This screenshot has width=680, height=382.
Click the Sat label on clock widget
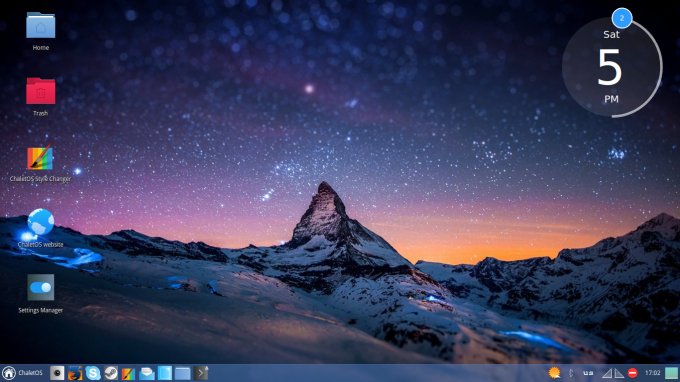(x=611, y=34)
